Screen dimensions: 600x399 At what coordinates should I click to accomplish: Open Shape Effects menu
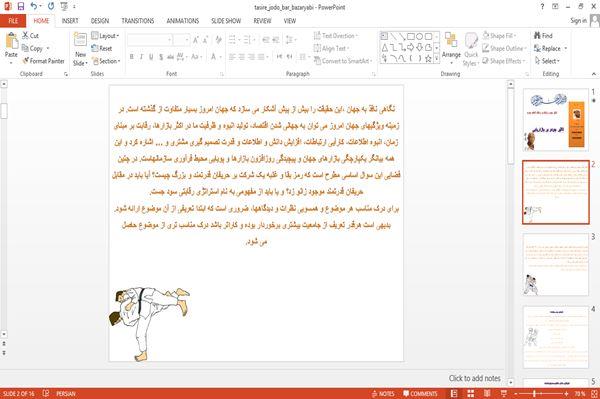503,61
